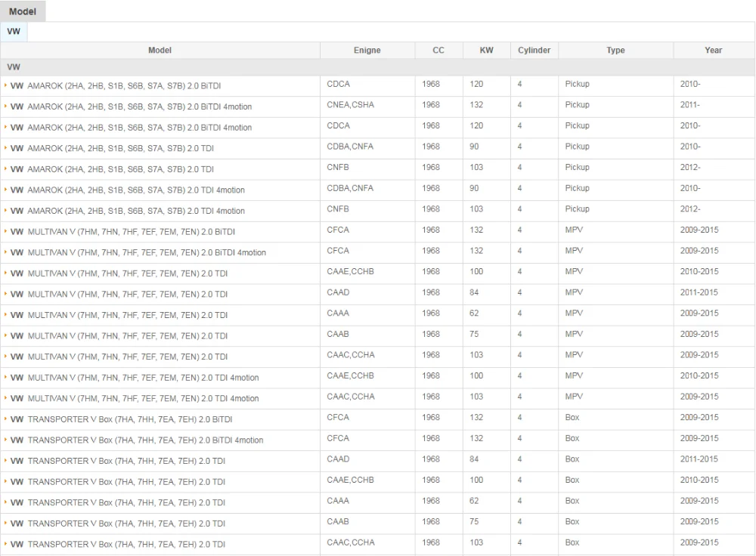Click the Cylinder column header

click(x=534, y=50)
